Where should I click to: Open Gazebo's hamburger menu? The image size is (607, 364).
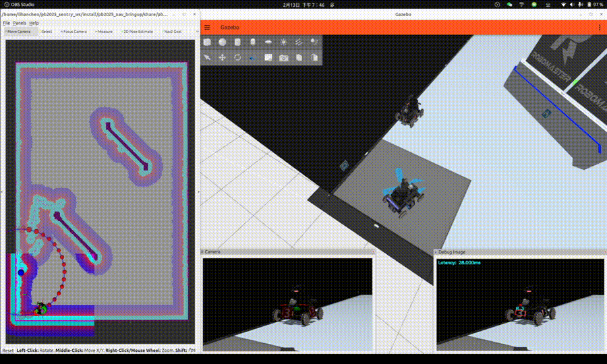click(x=207, y=28)
